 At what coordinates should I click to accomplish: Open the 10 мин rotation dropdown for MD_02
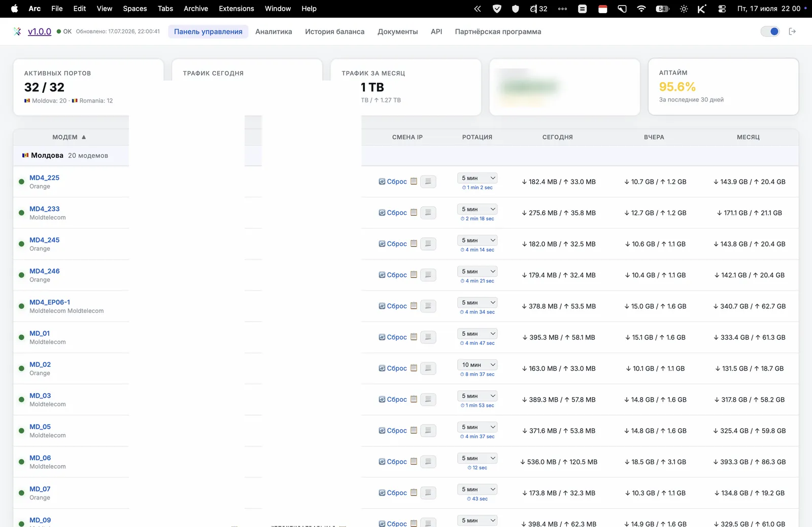tap(477, 365)
